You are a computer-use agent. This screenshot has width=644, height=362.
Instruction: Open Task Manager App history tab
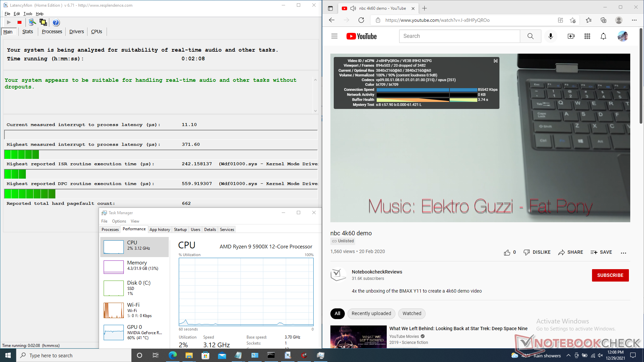tap(160, 230)
